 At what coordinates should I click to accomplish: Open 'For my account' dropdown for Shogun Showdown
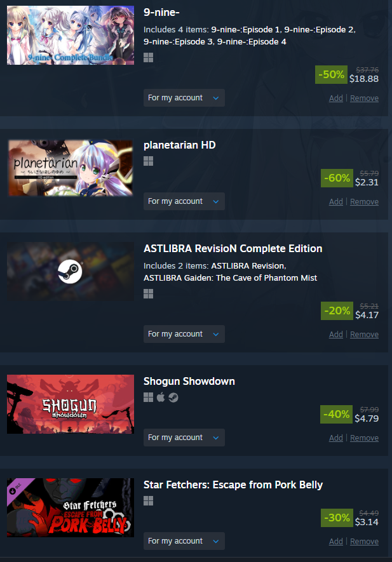coord(184,438)
